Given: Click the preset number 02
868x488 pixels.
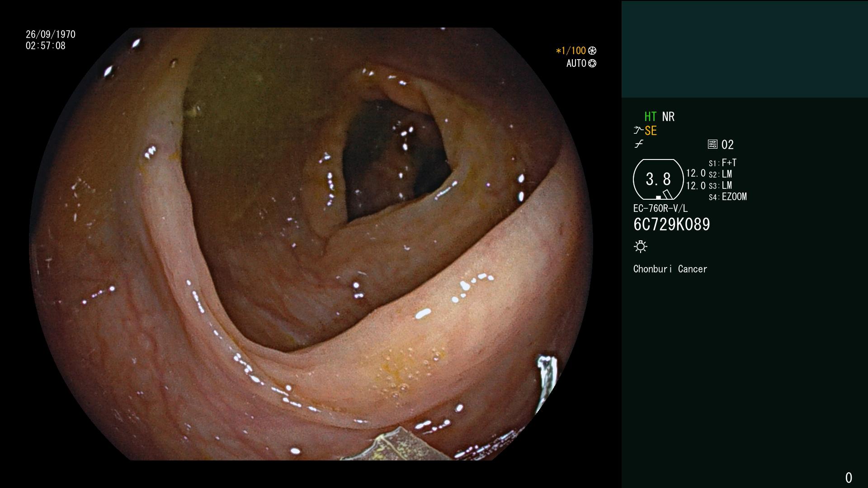Looking at the screenshot, I should [x=727, y=145].
